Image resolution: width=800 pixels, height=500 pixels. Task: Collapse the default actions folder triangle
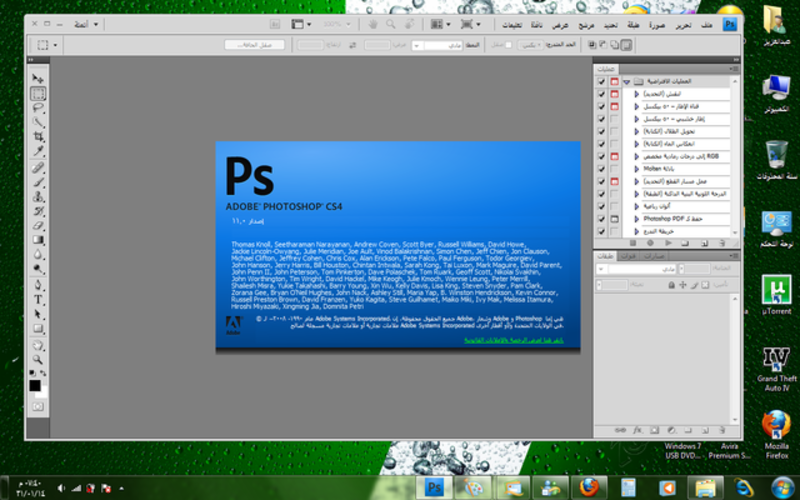pyautogui.click(x=626, y=81)
